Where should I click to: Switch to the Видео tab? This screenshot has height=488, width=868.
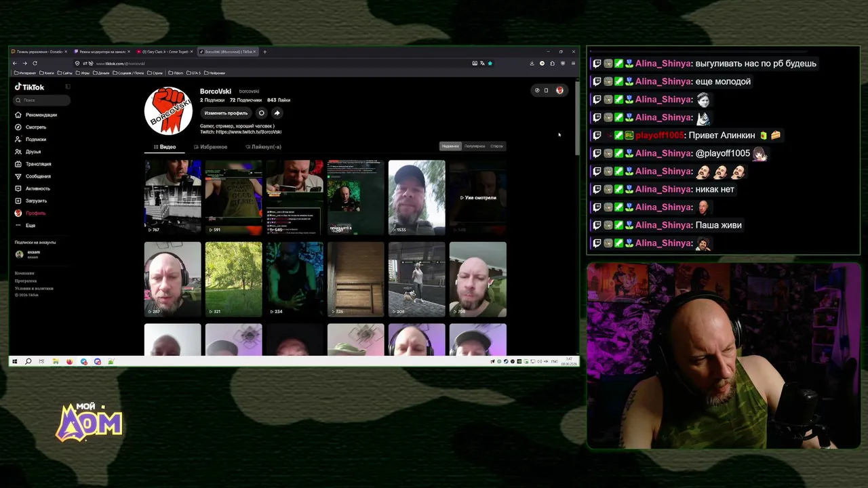coord(165,147)
